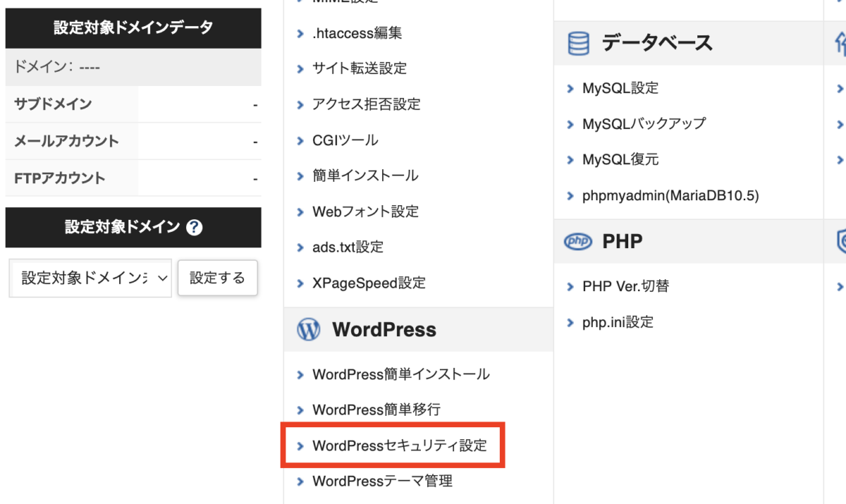The height and width of the screenshot is (504, 846).
Task: Click the PHP logo icon in header
Action: click(x=578, y=242)
